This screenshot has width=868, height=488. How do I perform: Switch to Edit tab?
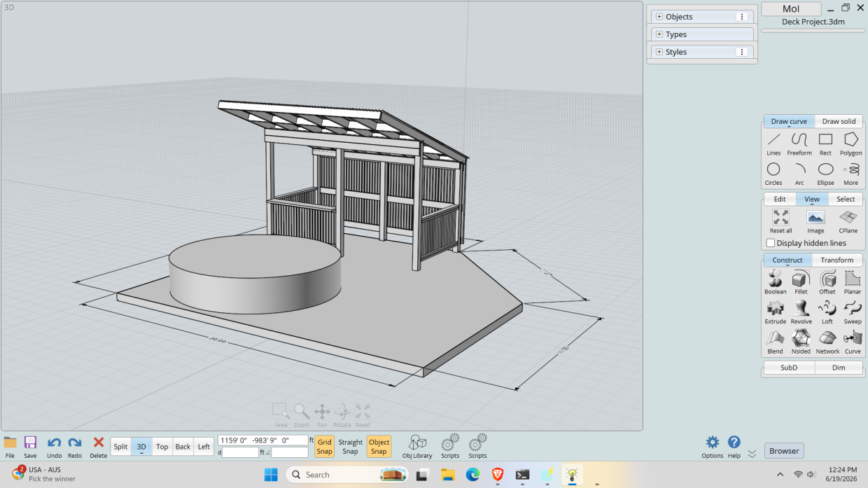point(779,199)
